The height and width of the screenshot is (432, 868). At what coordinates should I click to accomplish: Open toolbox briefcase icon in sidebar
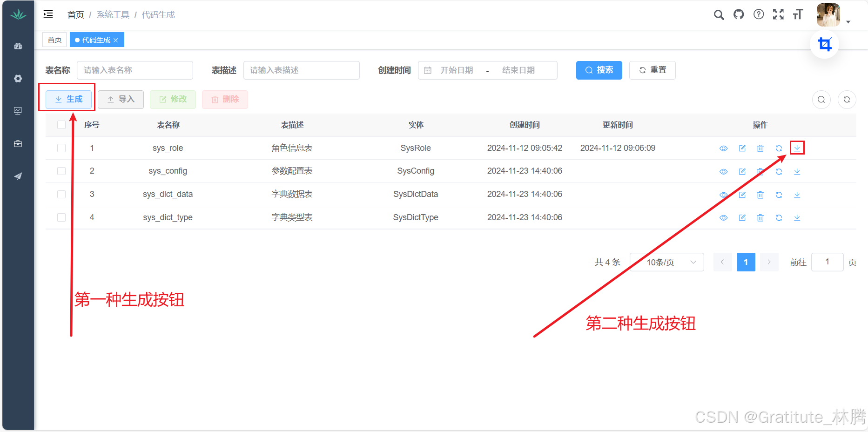point(18,143)
